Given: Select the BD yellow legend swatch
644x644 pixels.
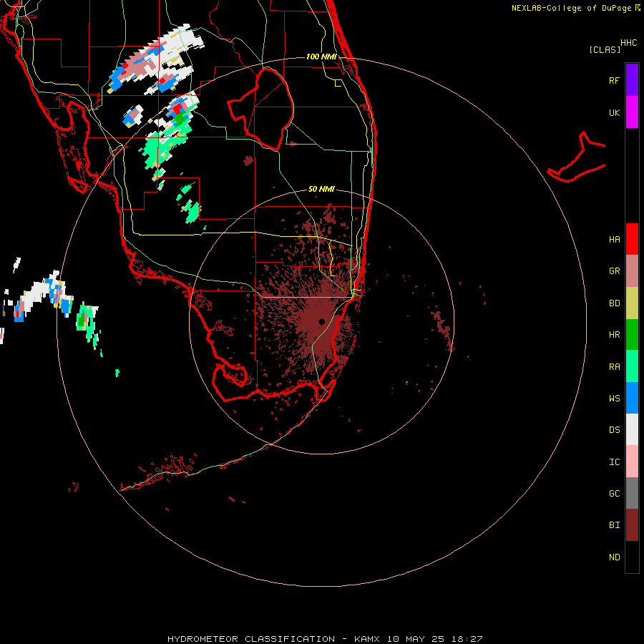Looking at the screenshot, I should coord(632,303).
